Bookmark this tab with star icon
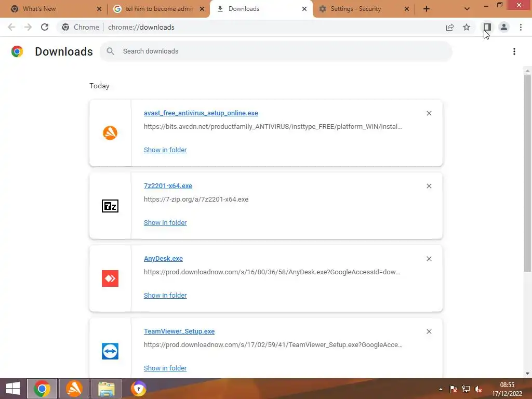 tap(467, 27)
